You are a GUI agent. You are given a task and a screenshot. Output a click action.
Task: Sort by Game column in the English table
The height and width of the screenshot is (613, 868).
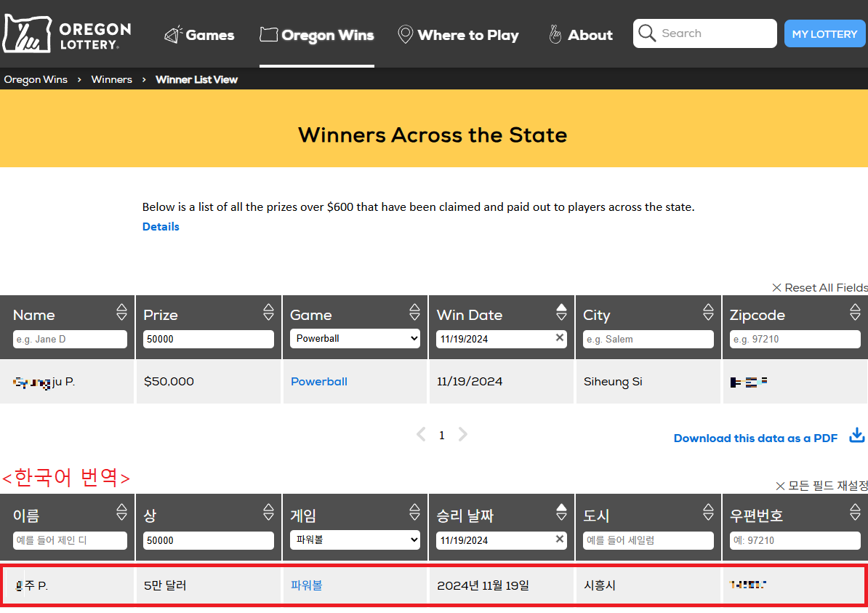pyautogui.click(x=414, y=313)
